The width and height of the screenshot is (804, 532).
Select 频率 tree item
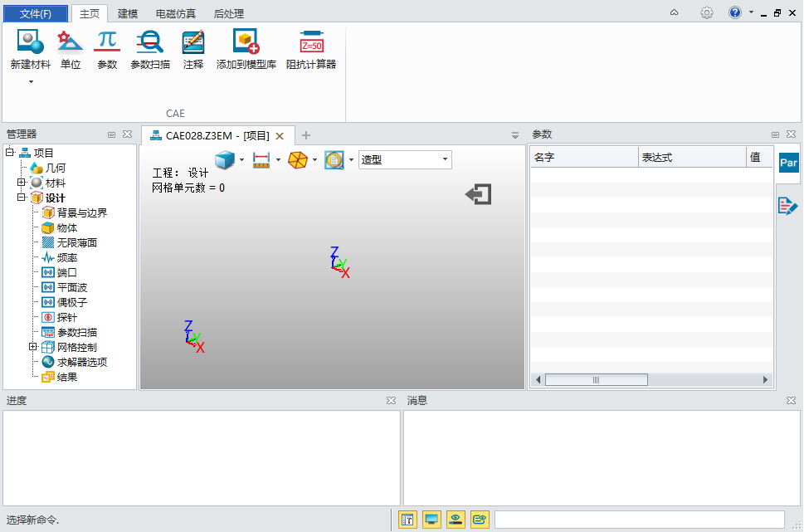[67, 257]
